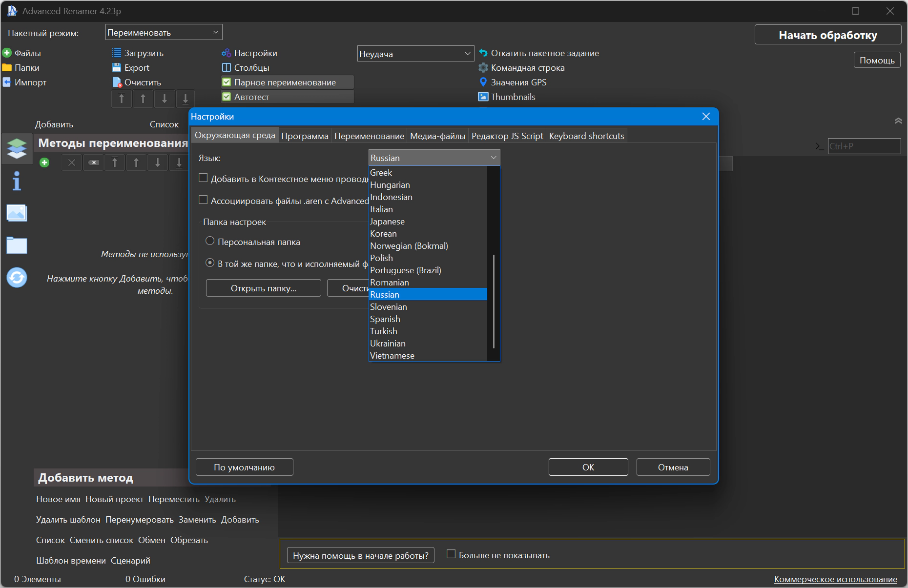The width and height of the screenshot is (908, 588).
Task: Click the Столбцы columns icon
Action: click(227, 67)
